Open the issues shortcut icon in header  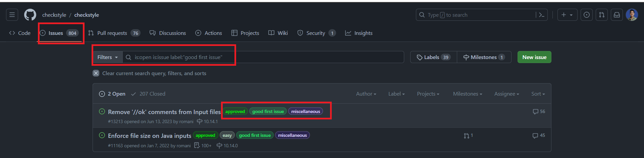point(586,15)
